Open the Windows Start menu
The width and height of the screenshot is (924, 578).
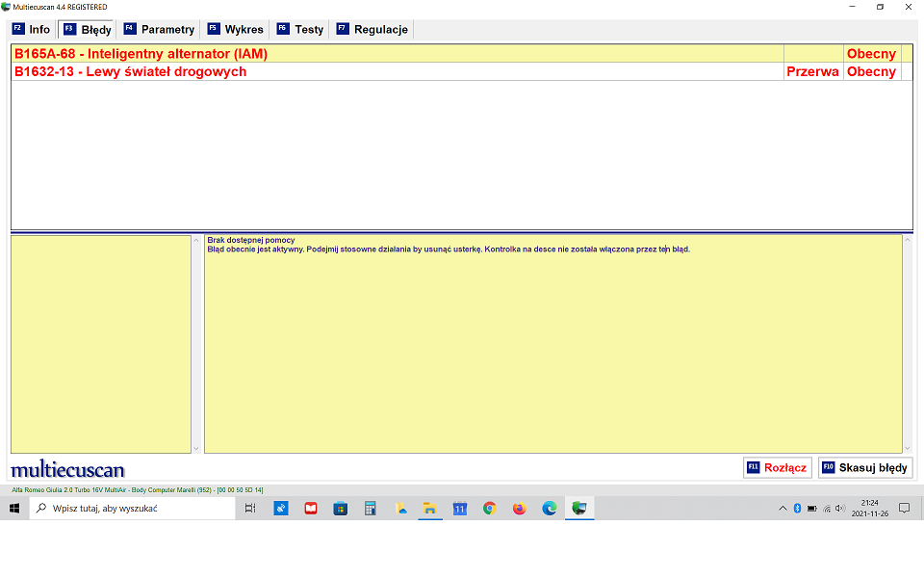pos(14,509)
